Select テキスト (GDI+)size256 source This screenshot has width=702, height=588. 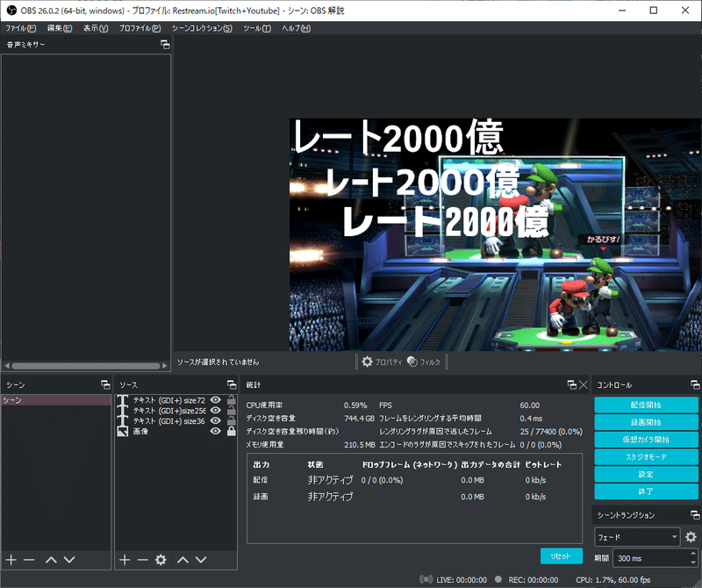[x=168, y=410]
